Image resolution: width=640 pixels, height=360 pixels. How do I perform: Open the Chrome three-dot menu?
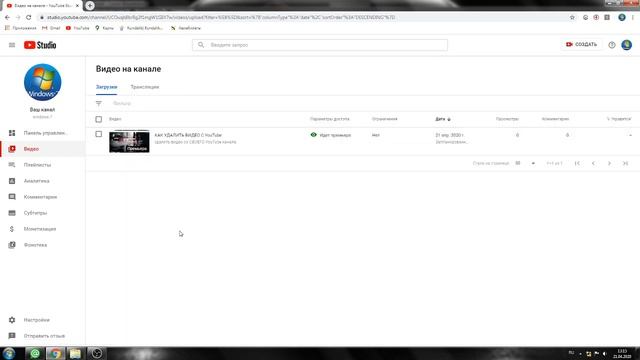click(633, 18)
